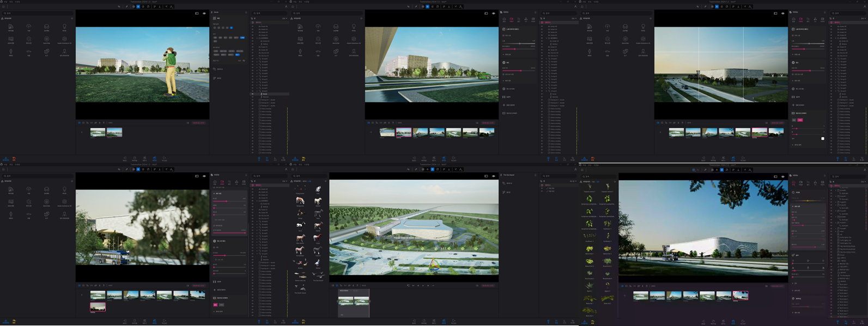This screenshot has width=868, height=326.
Task: Open File menu in cameraman window
Action: click(5, 2)
